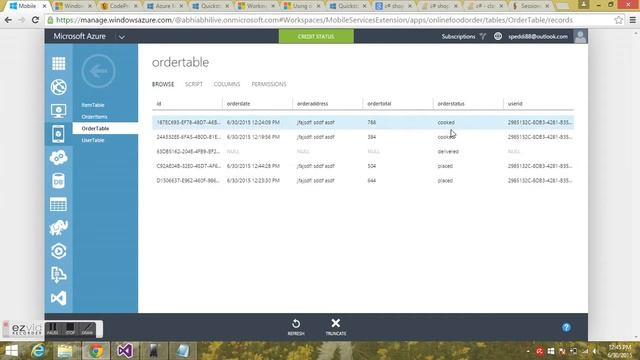Screen dimensions: 640x360
Task: Open the blue help question mark
Action: click(x=566, y=327)
